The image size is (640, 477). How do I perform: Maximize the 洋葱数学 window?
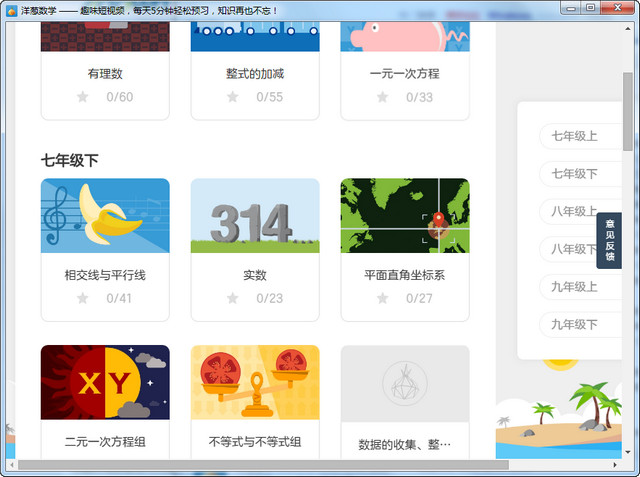pos(591,8)
